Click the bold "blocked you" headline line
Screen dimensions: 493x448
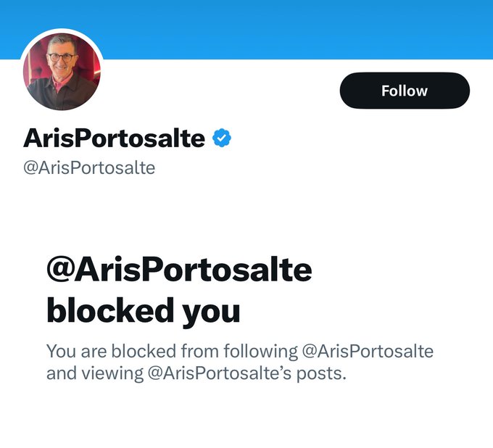click(x=143, y=311)
